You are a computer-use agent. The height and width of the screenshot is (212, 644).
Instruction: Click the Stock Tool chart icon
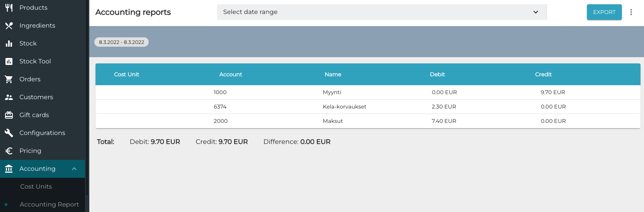(9, 61)
